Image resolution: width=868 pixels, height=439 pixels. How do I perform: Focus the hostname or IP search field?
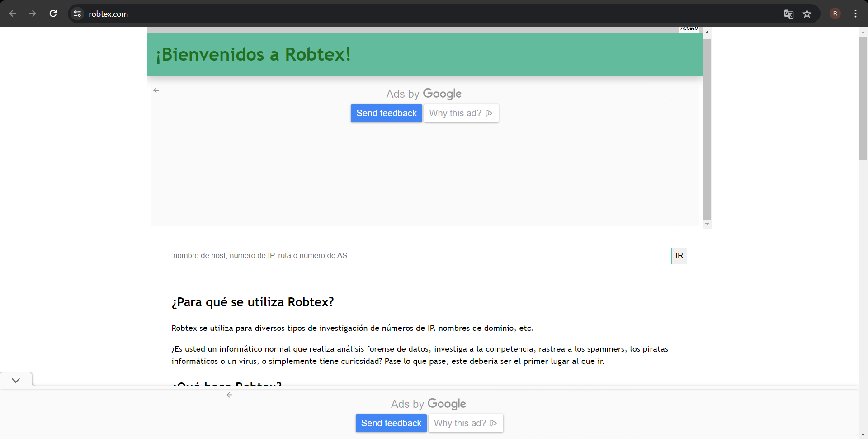[x=421, y=256]
